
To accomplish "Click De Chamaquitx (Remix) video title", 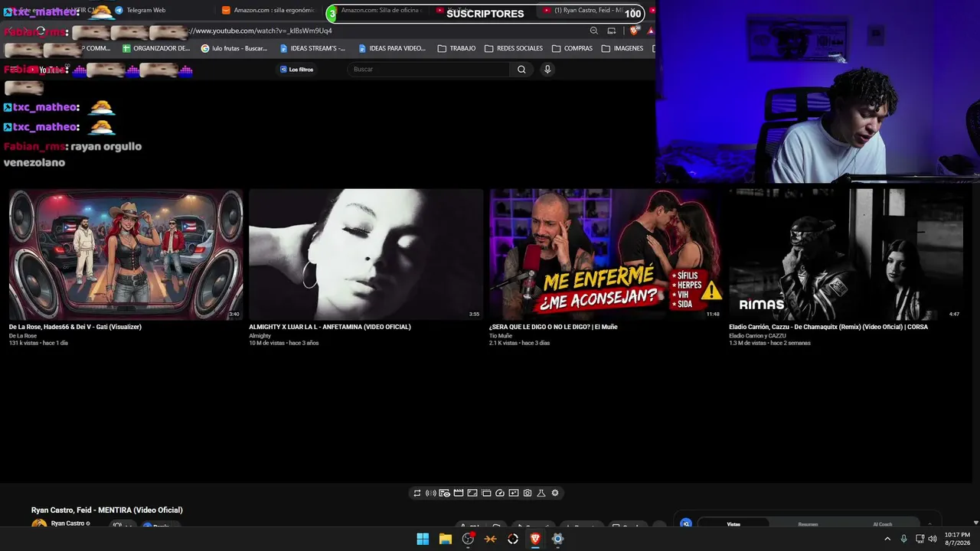I will point(828,327).
